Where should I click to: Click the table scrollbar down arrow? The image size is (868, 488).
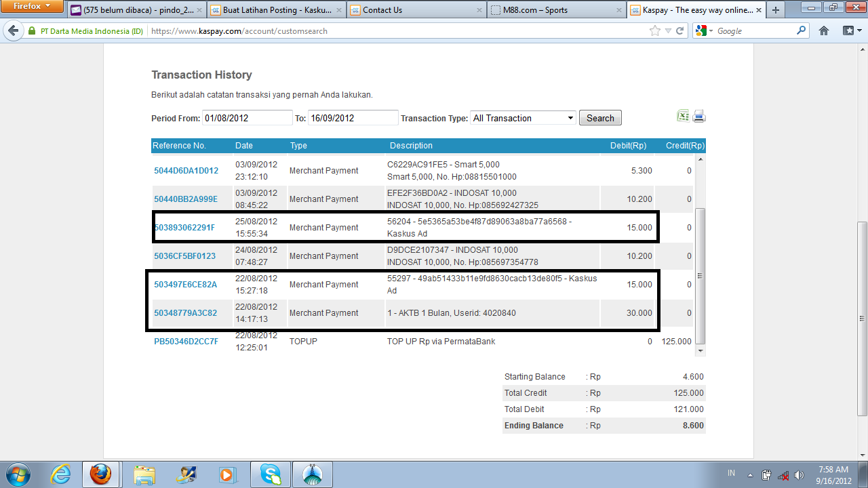[x=701, y=350]
